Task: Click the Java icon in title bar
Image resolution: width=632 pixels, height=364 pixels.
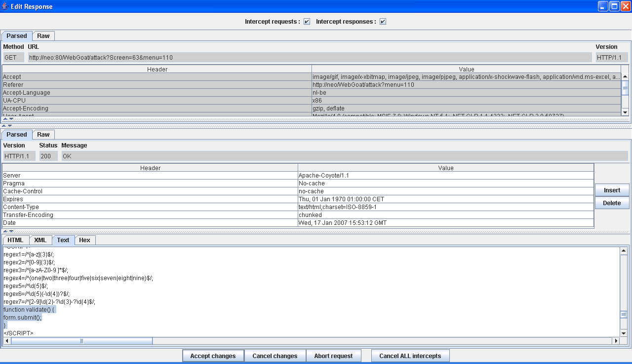Action: 5,6
